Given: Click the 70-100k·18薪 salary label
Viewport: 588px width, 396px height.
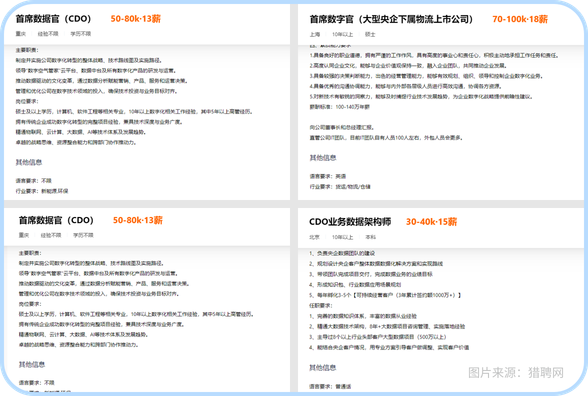Looking at the screenshot, I should 520,19.
